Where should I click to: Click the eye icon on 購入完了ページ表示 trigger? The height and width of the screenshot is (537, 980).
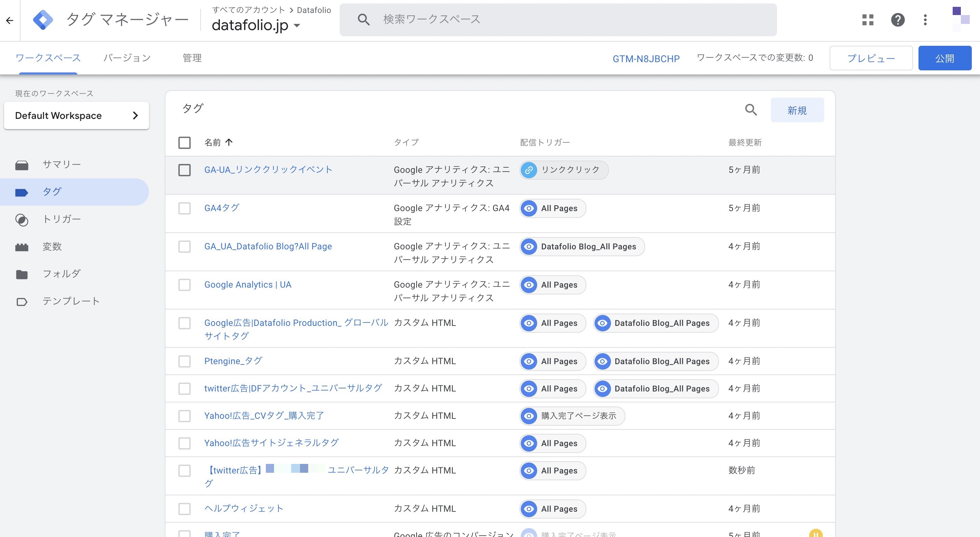[529, 416]
